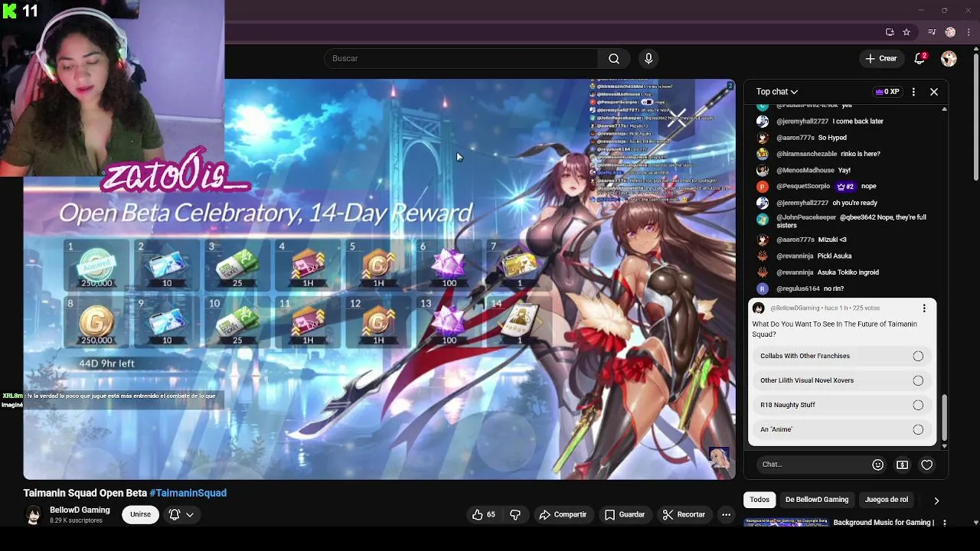This screenshot has width=980, height=551.
Task: Select poll option Other Lilith Visual Novel Xovers
Action: click(842, 380)
